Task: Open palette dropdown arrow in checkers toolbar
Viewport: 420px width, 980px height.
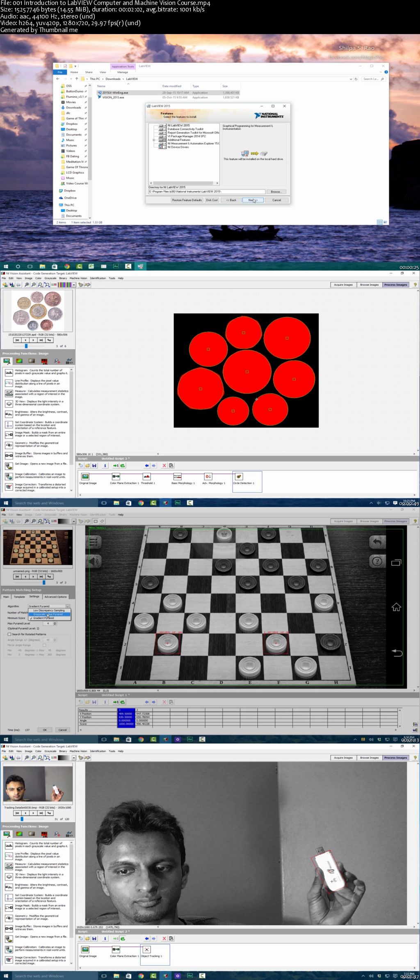Action: point(74,521)
